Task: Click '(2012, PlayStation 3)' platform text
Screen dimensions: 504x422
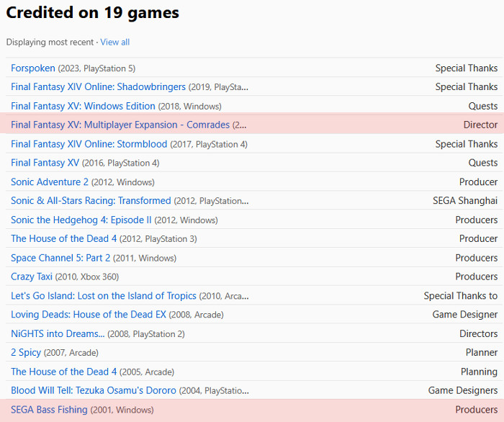Action: click(x=158, y=239)
